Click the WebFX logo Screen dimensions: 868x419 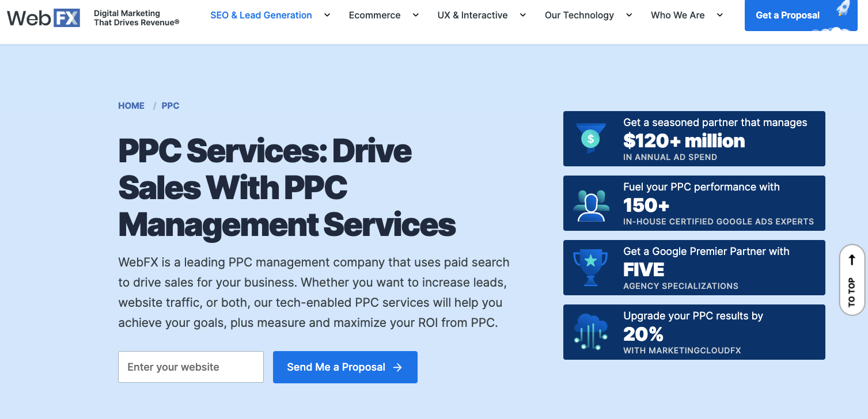tap(43, 18)
